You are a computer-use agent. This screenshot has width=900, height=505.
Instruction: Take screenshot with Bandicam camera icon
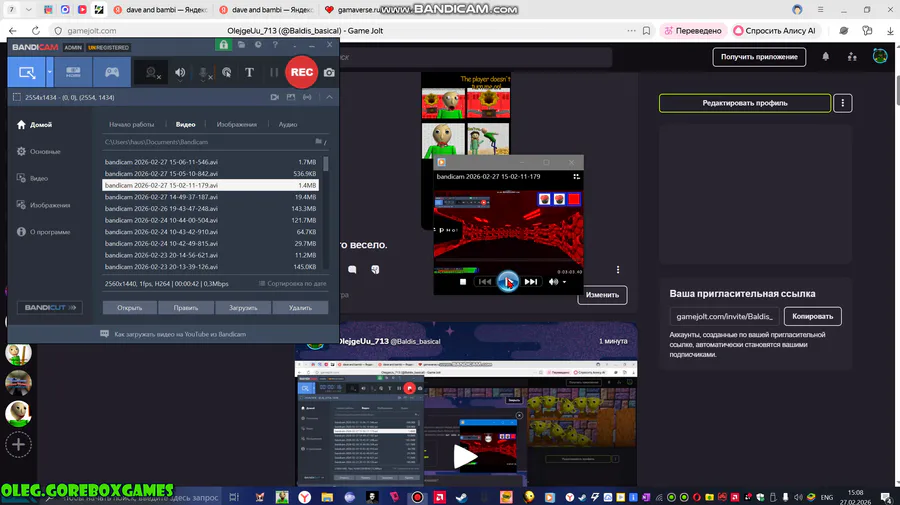pos(329,72)
